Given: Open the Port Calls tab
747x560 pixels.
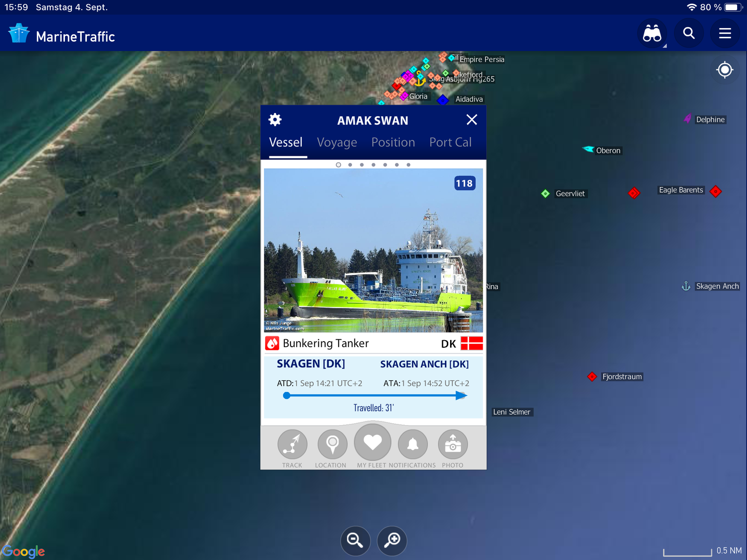Looking at the screenshot, I should [450, 142].
